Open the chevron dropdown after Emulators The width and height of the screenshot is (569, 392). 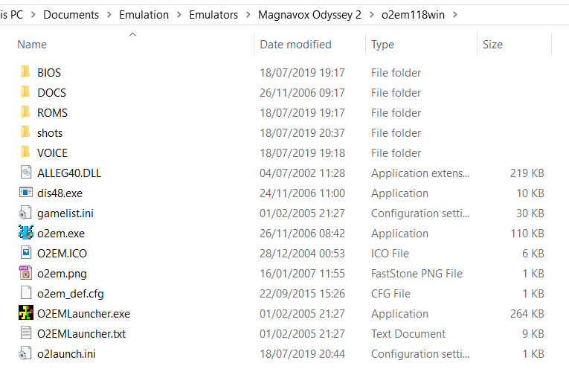pyautogui.click(x=248, y=15)
